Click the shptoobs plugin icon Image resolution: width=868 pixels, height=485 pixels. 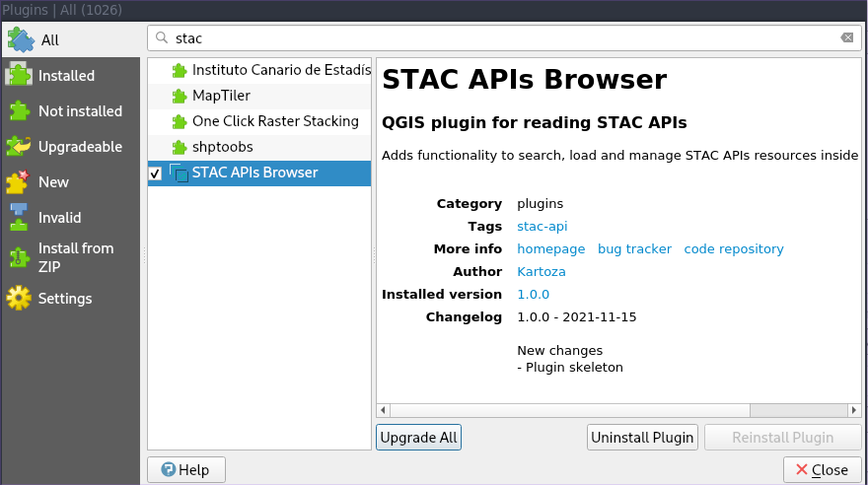pyautogui.click(x=179, y=147)
